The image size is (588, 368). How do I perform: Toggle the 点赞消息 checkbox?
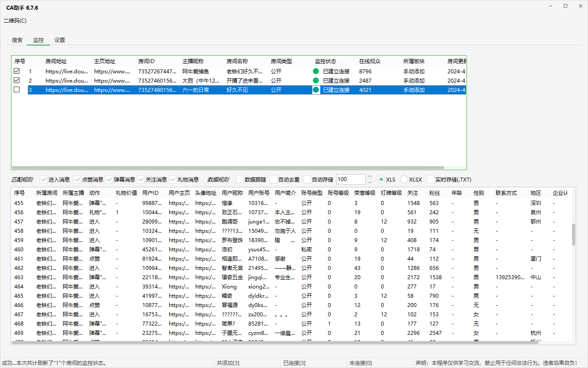coord(77,179)
